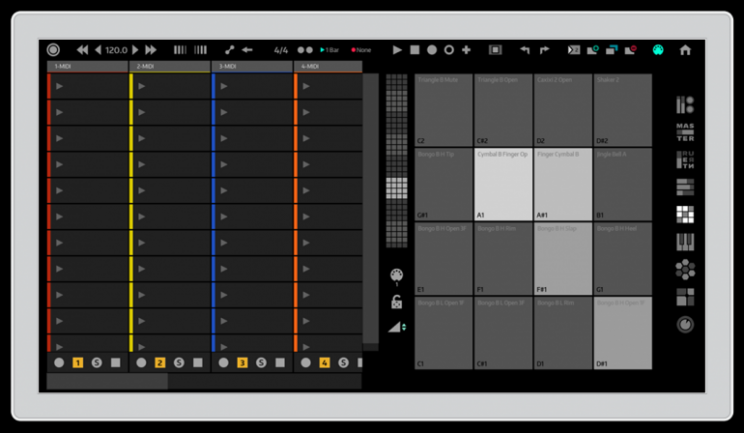Stop clips on track 2
The height and width of the screenshot is (433, 744).
click(x=198, y=362)
